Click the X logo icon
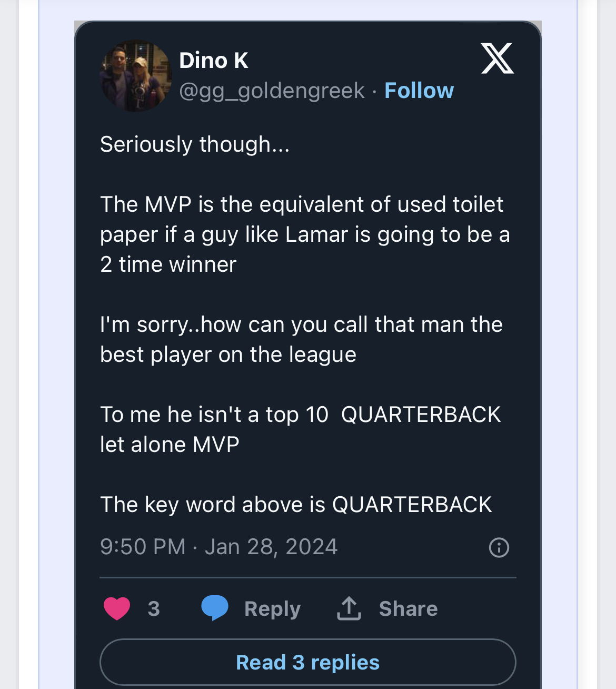The height and width of the screenshot is (689, 616). coord(497,58)
